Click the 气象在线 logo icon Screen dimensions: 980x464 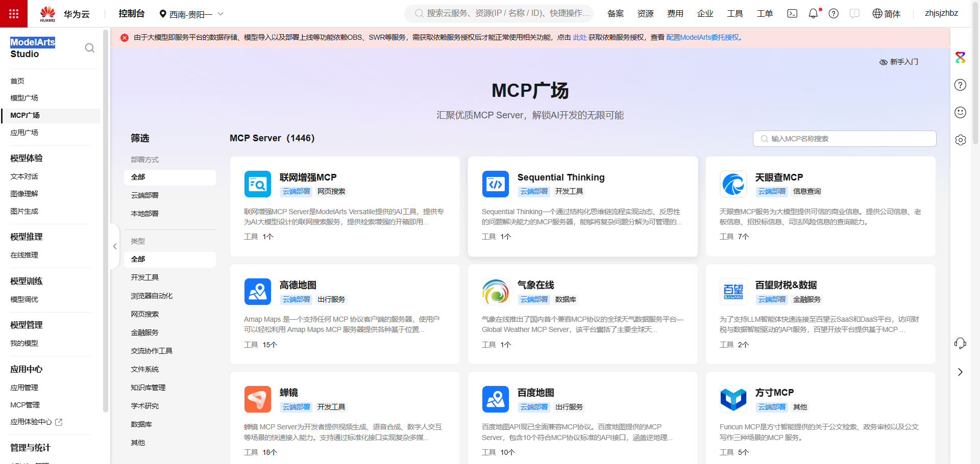click(x=496, y=292)
